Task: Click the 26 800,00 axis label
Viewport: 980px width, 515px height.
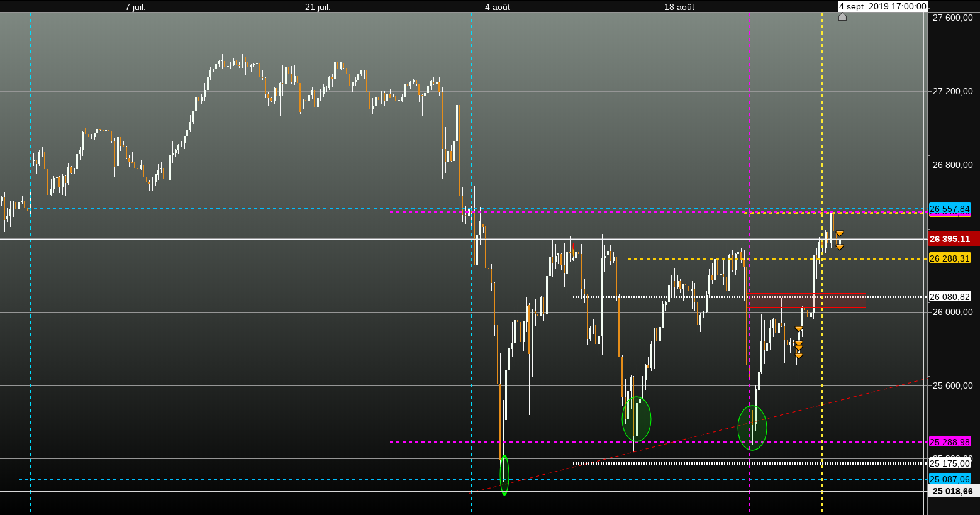Action: point(952,165)
